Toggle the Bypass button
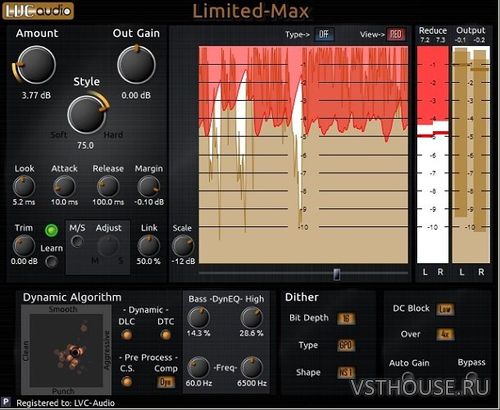The height and width of the screenshot is (410, 500). 471,377
